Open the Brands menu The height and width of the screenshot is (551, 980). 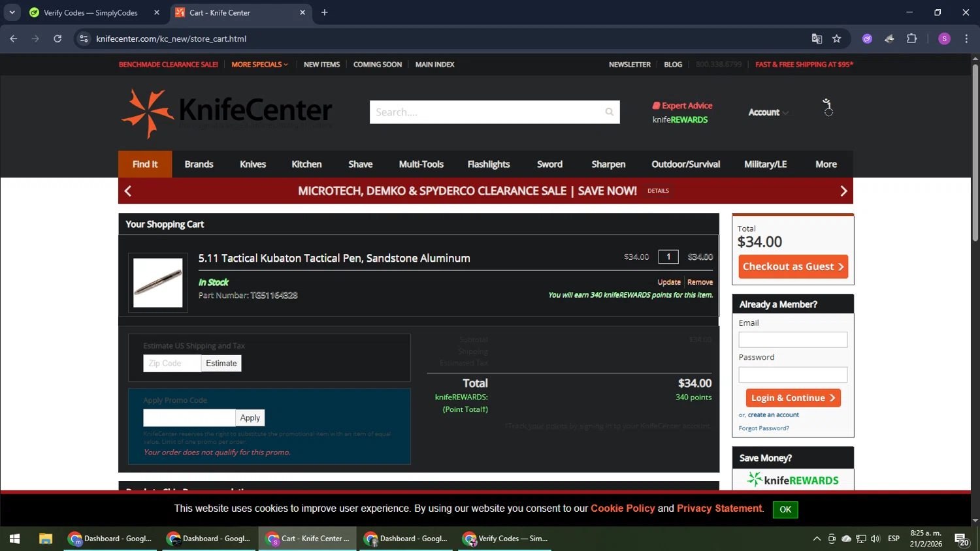coord(199,165)
